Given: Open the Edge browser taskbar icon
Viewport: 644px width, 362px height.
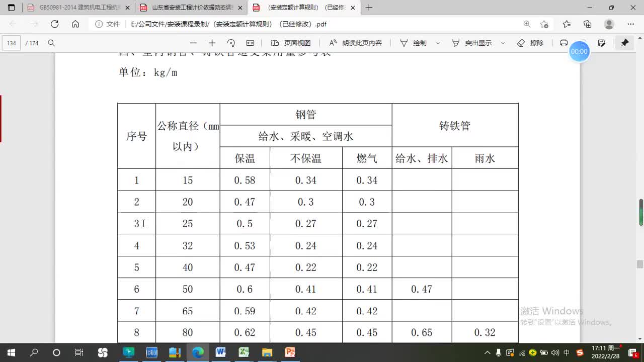Looking at the screenshot, I should pos(198,352).
